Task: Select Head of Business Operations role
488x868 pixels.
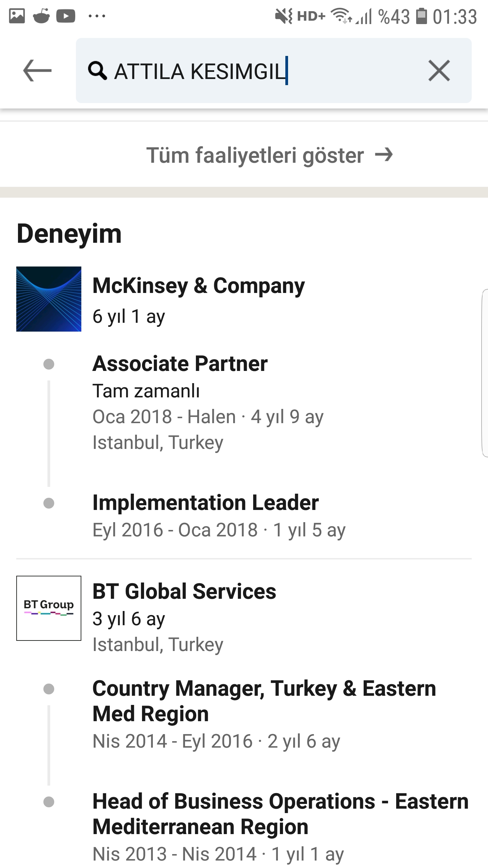Action: tap(280, 814)
